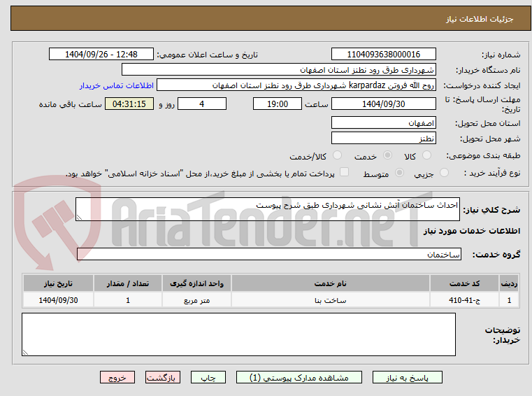Click the resize handle of description text area
This screenshot has height=396, width=532.
point(80,217)
